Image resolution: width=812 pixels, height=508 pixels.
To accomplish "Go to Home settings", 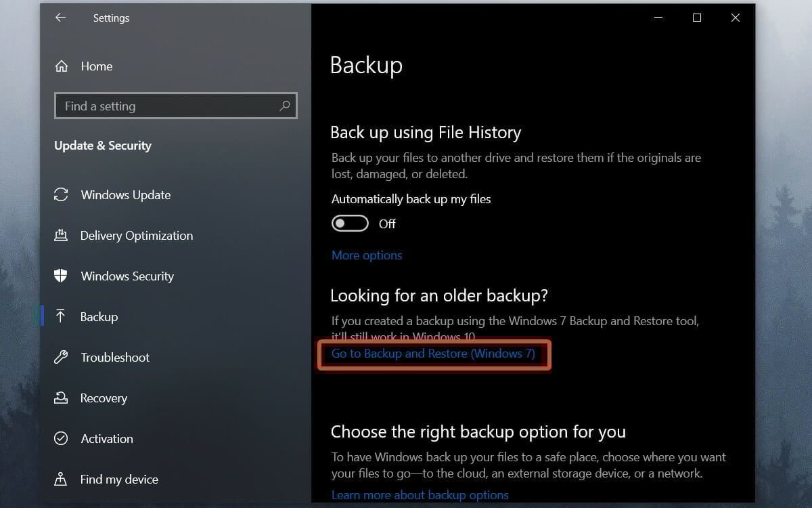I will pos(97,66).
